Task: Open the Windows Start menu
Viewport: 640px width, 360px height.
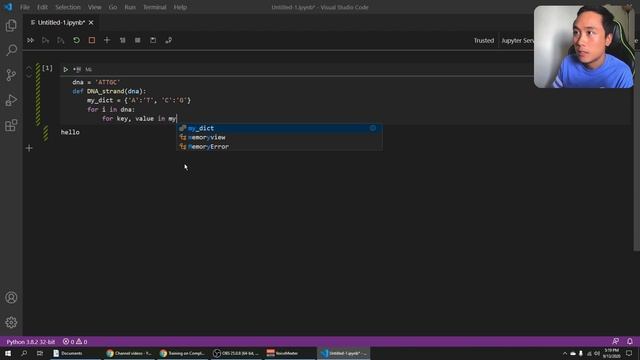Action: (8, 353)
